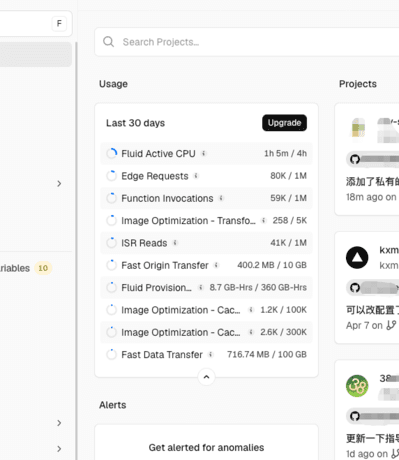Click info icon next to Edge Requests
The image size is (399, 460).
196,176
